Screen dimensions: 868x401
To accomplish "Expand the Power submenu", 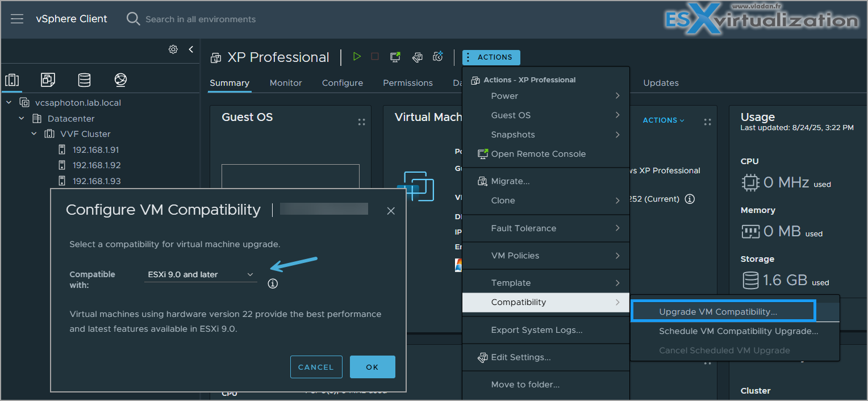I will pyautogui.click(x=546, y=96).
